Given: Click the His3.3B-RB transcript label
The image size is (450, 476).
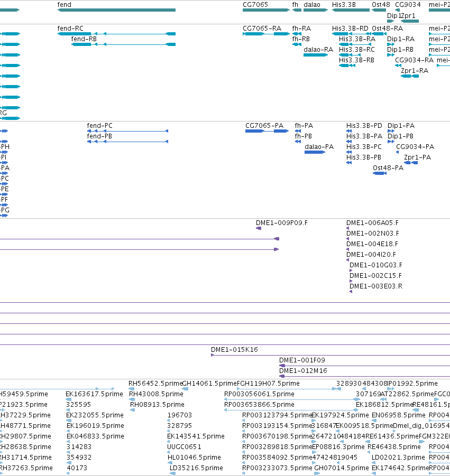Looking at the screenshot, I should click(356, 60).
